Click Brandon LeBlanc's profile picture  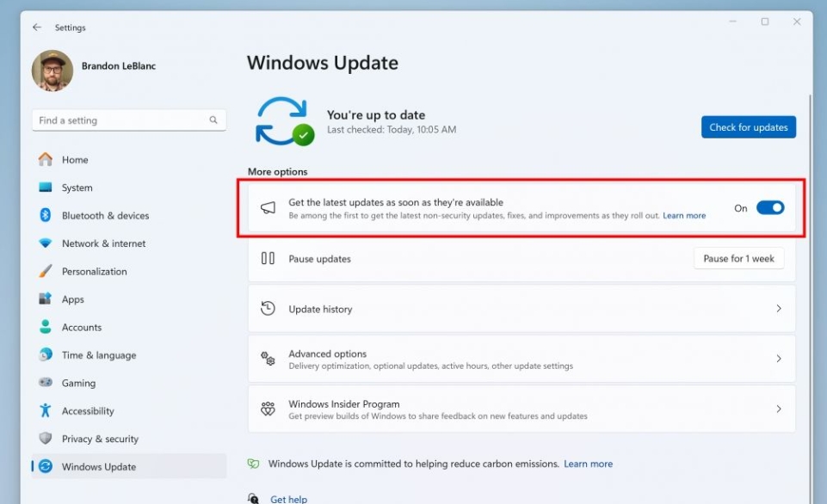point(52,71)
